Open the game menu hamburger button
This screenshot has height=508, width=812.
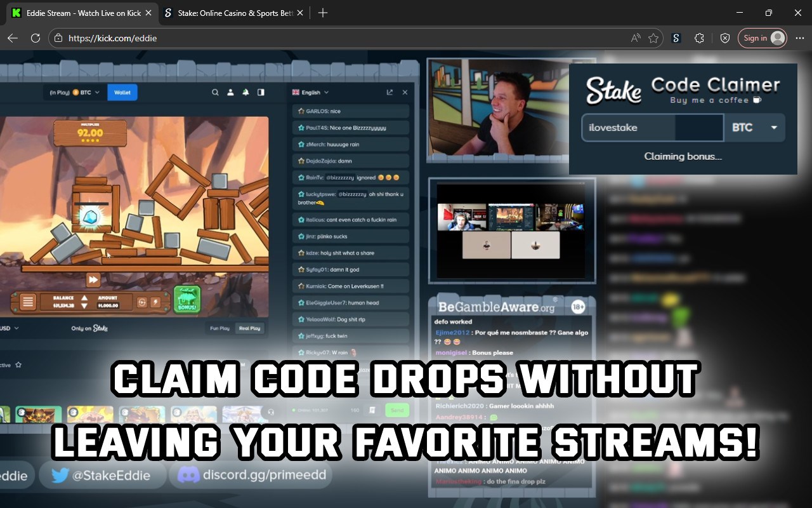[28, 302]
